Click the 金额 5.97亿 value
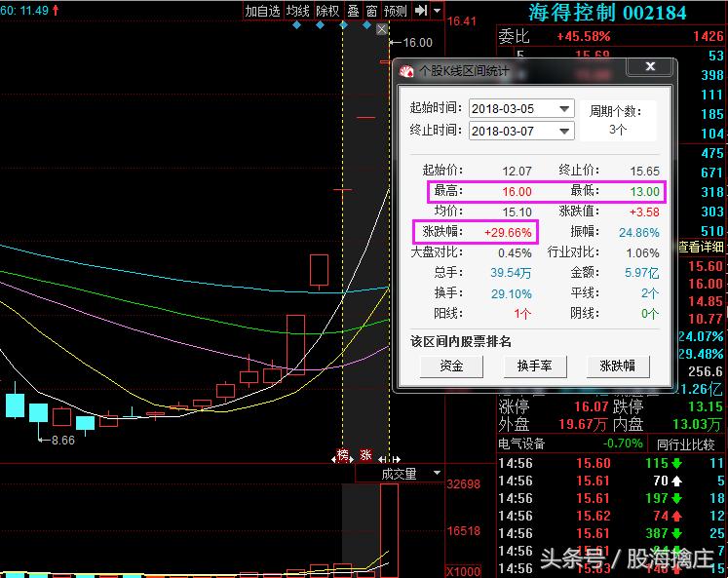The width and height of the screenshot is (728, 578). pos(641,273)
